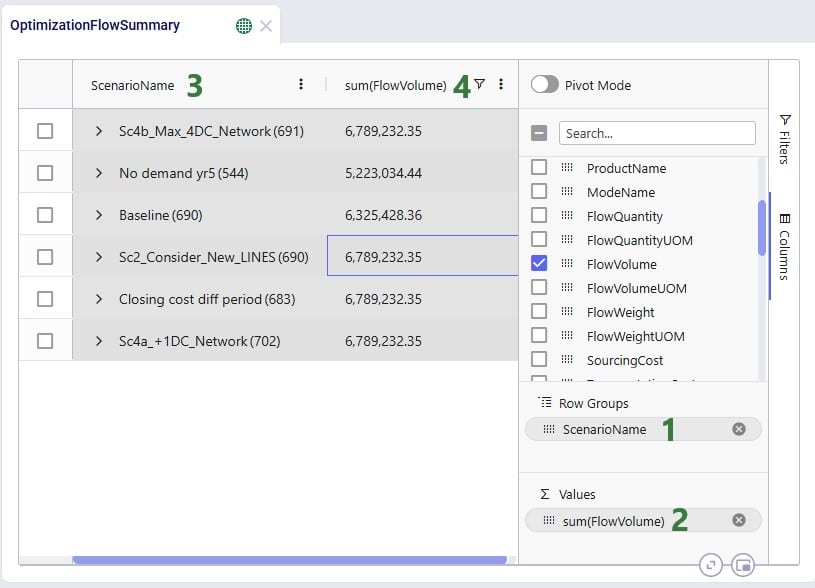The height and width of the screenshot is (588, 815).
Task: Check the FlowQuantityUOM column checkbox
Action: [x=539, y=239]
